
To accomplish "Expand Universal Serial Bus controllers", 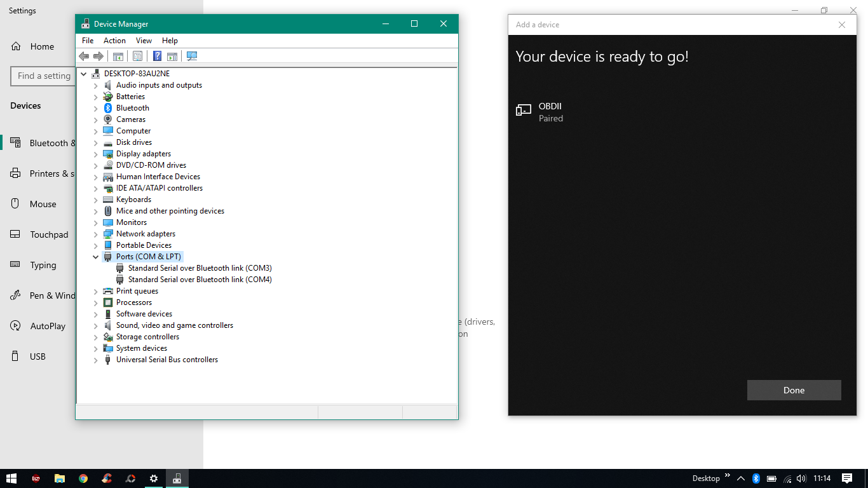I will click(96, 360).
